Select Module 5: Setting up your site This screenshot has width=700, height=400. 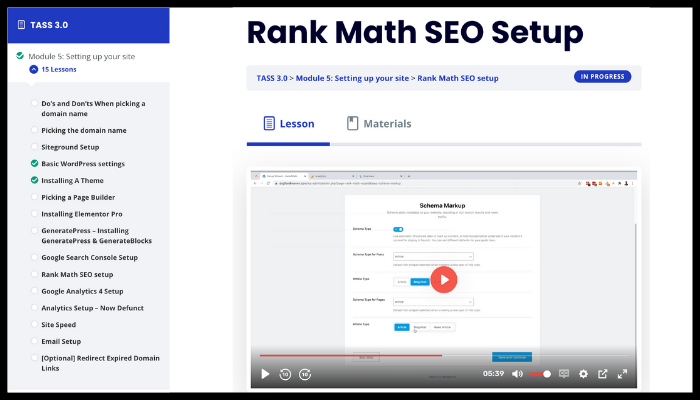[82, 56]
